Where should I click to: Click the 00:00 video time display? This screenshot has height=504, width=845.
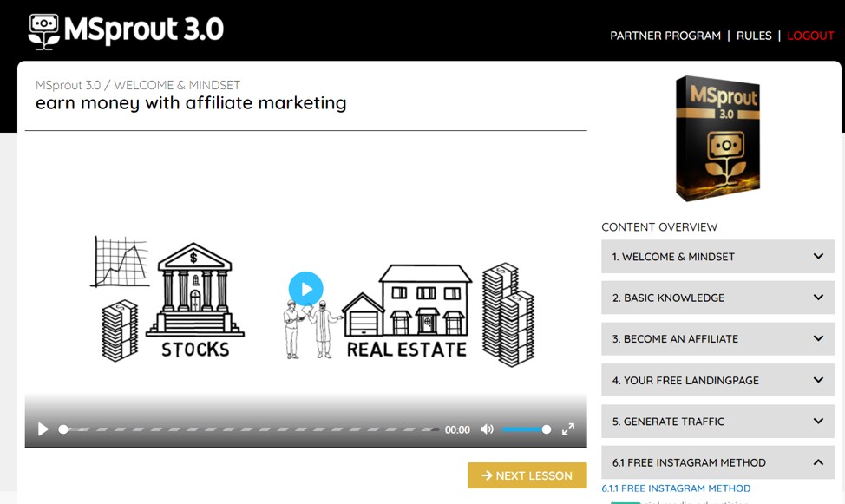pyautogui.click(x=457, y=429)
